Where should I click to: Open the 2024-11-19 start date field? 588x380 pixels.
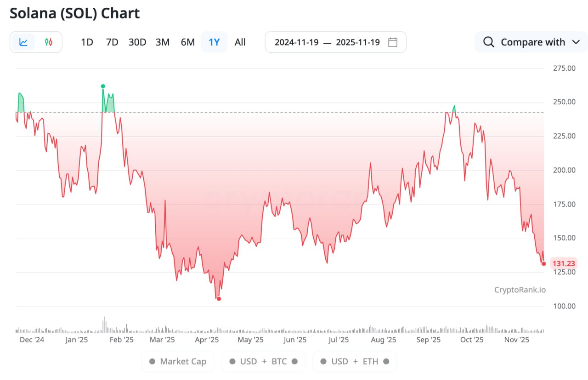point(296,42)
